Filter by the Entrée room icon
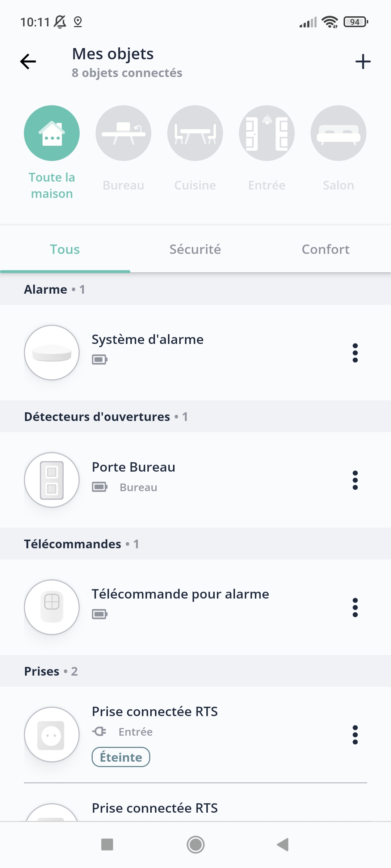Image resolution: width=391 pixels, height=868 pixels. point(267,133)
